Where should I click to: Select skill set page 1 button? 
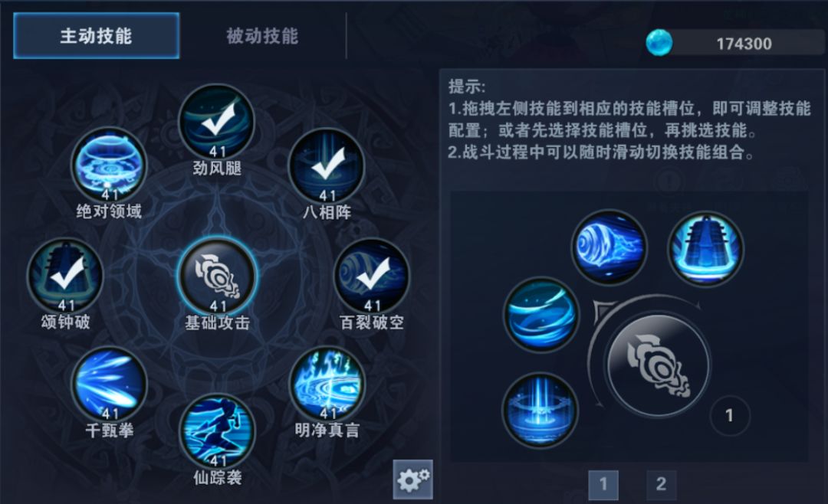coord(603,484)
